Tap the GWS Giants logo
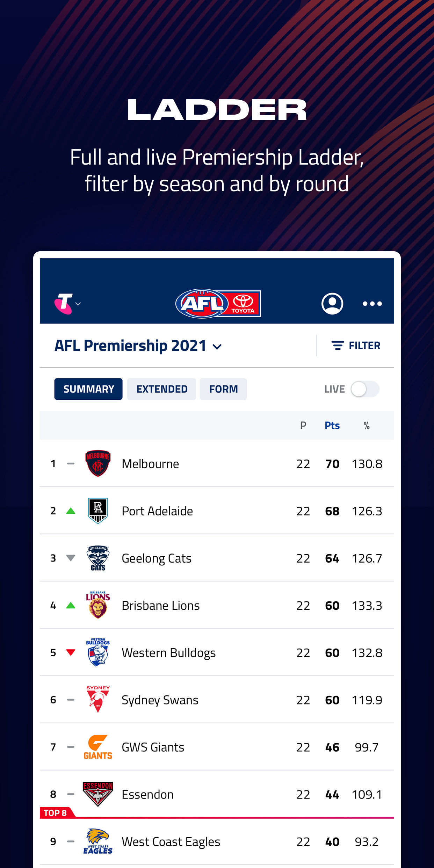The image size is (434, 868). pyautogui.click(x=98, y=747)
